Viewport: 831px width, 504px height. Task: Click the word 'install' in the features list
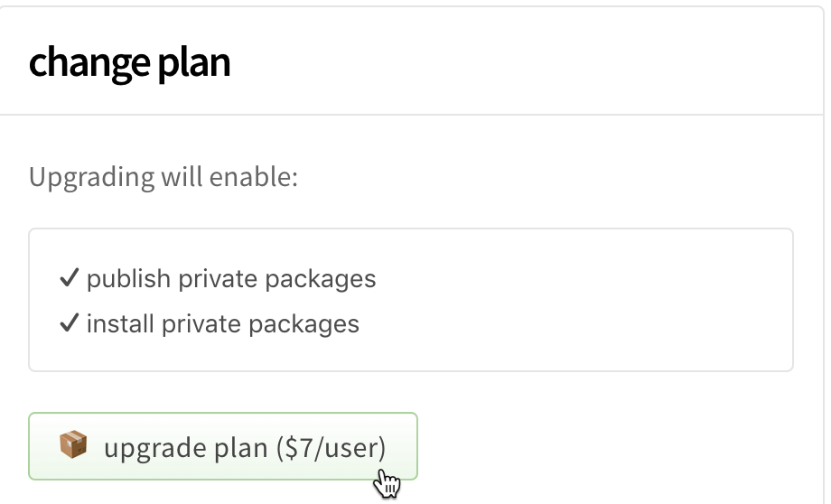point(120,323)
